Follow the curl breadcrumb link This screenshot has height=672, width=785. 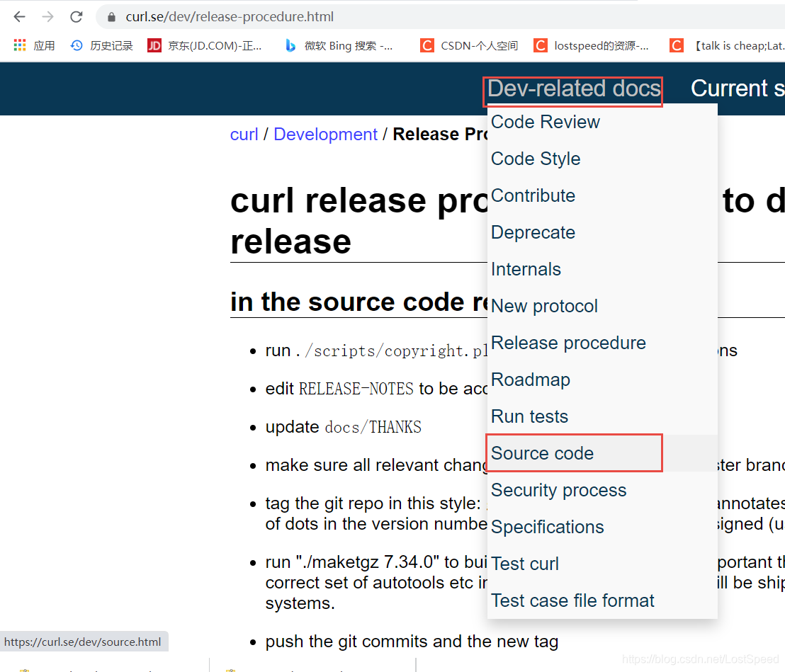click(x=244, y=134)
